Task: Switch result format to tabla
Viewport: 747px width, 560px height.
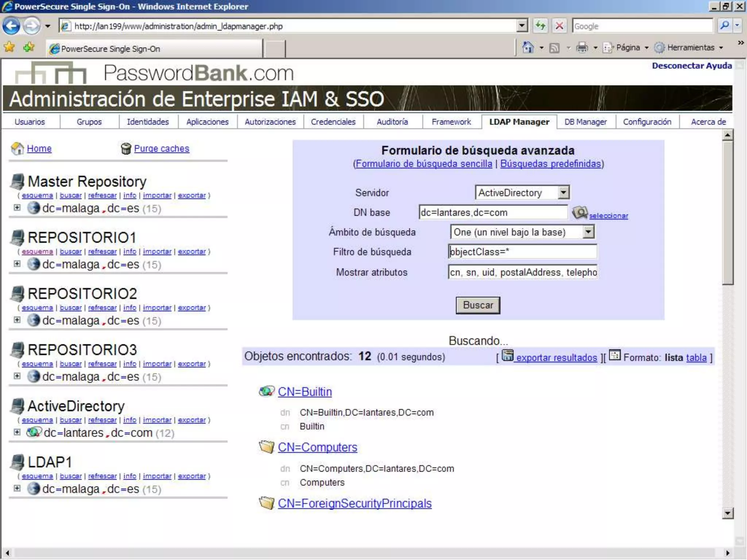Action: click(696, 358)
